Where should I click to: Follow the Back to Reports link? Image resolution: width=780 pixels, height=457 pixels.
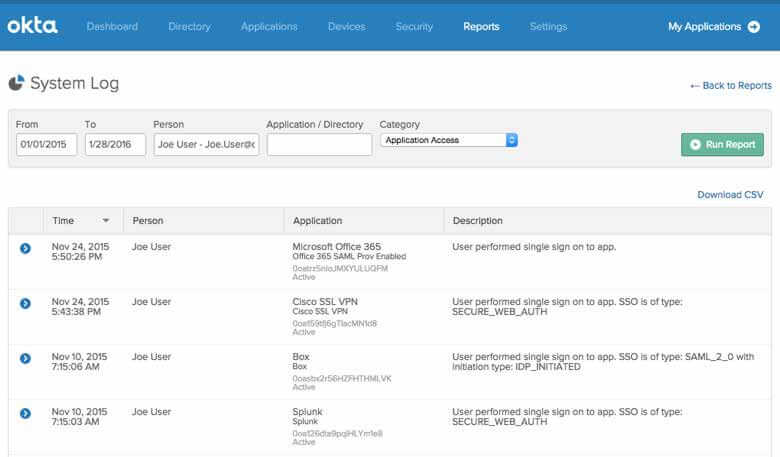click(x=730, y=86)
